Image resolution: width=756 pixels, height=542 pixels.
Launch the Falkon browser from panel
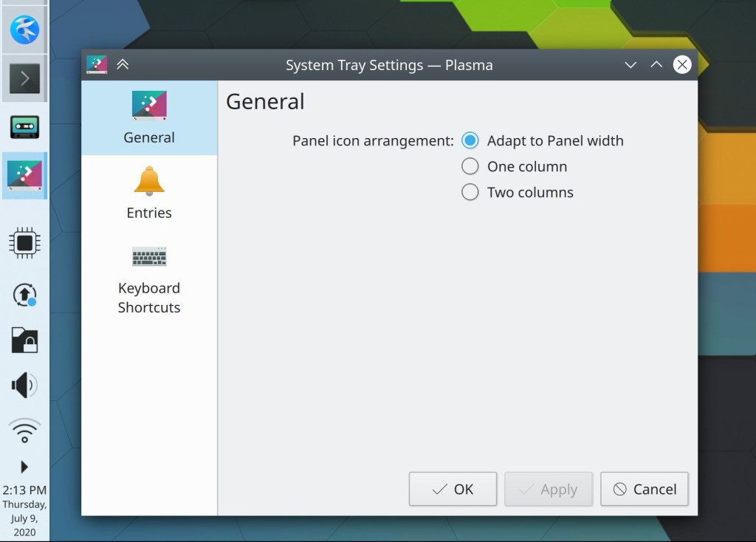24,29
